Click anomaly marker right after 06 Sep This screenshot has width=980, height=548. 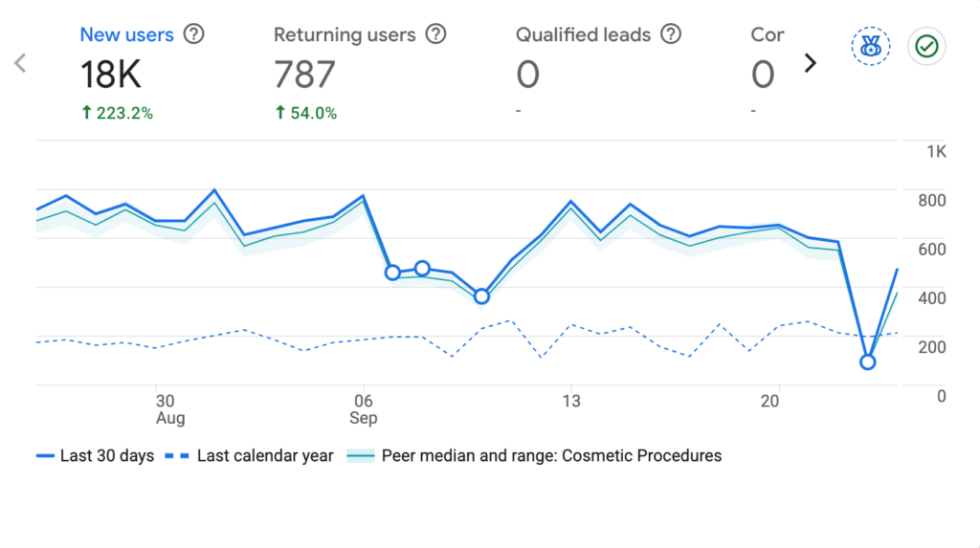click(392, 273)
